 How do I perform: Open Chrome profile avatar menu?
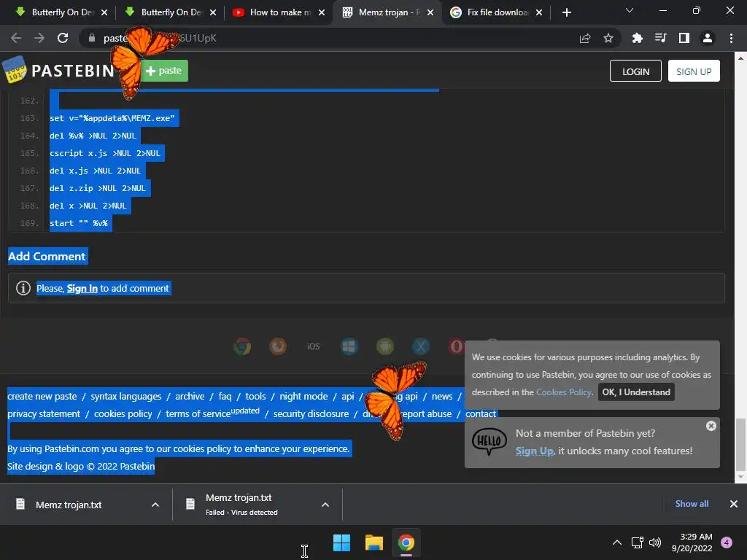pyautogui.click(x=708, y=38)
